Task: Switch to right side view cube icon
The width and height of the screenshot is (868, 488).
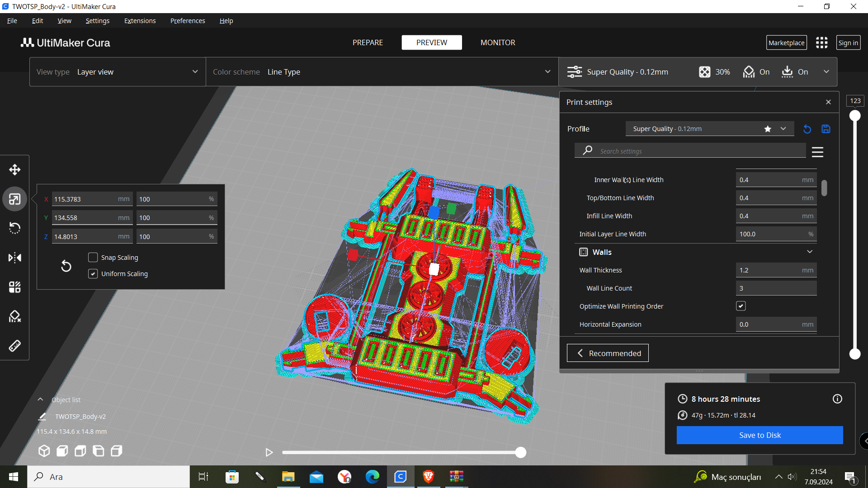Action: (x=116, y=450)
